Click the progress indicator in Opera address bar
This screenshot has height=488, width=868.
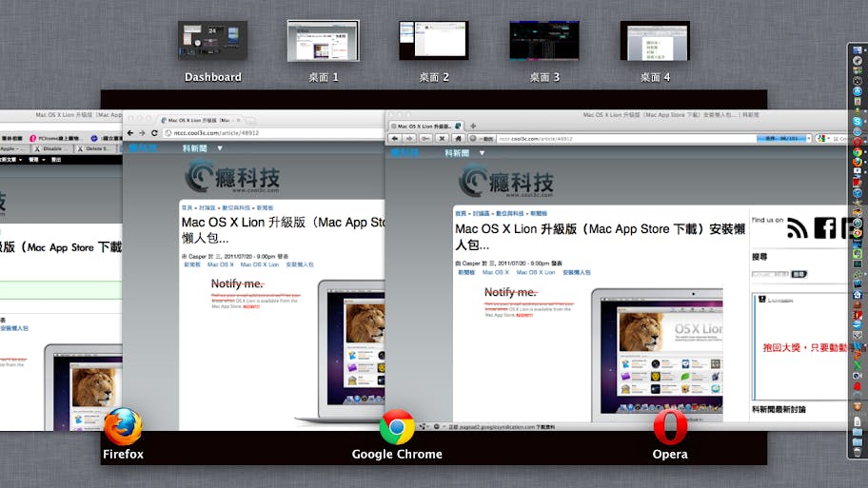pos(781,138)
